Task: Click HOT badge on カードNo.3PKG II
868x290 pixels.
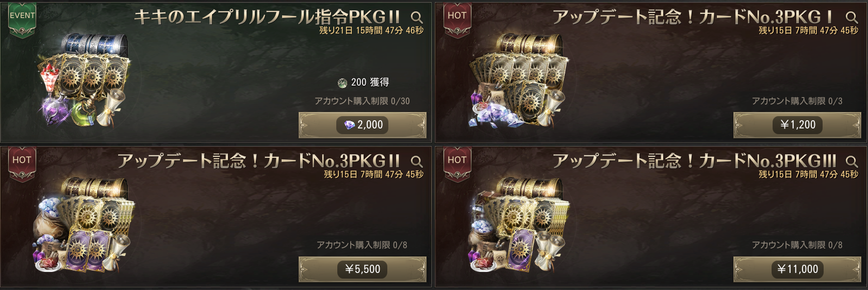Action: [x=22, y=165]
